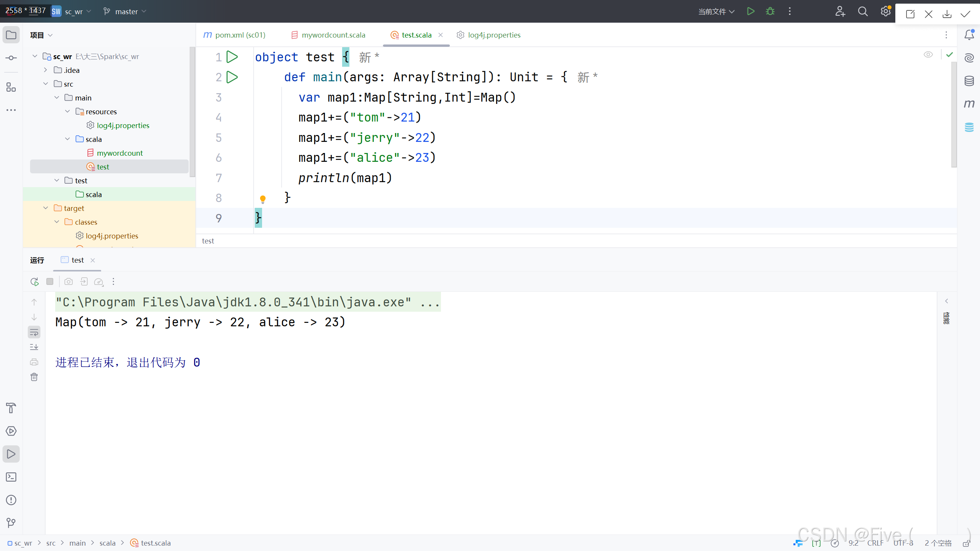Rerun the test program in Run panel

pyautogui.click(x=34, y=282)
